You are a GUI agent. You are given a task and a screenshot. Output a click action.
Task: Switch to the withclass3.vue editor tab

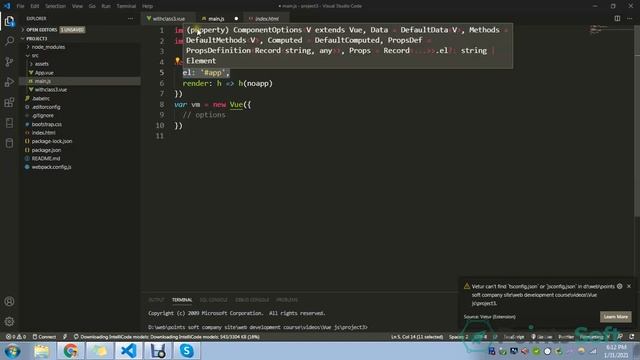point(169,18)
